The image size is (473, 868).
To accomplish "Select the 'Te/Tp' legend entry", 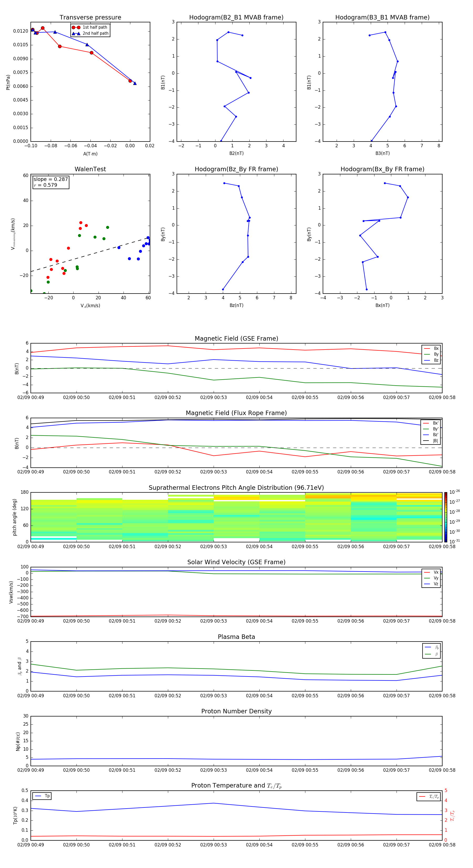I will click(x=429, y=796).
